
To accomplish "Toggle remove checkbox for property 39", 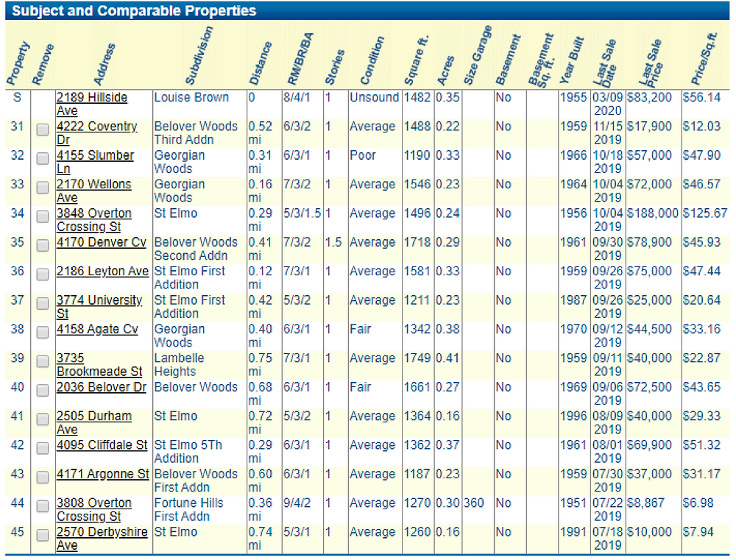I will point(43,361).
